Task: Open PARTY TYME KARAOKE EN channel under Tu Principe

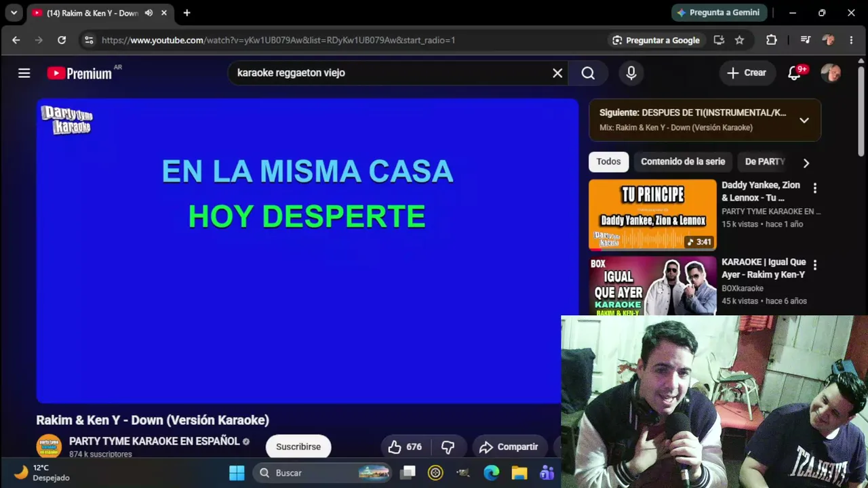Action: [x=771, y=211]
